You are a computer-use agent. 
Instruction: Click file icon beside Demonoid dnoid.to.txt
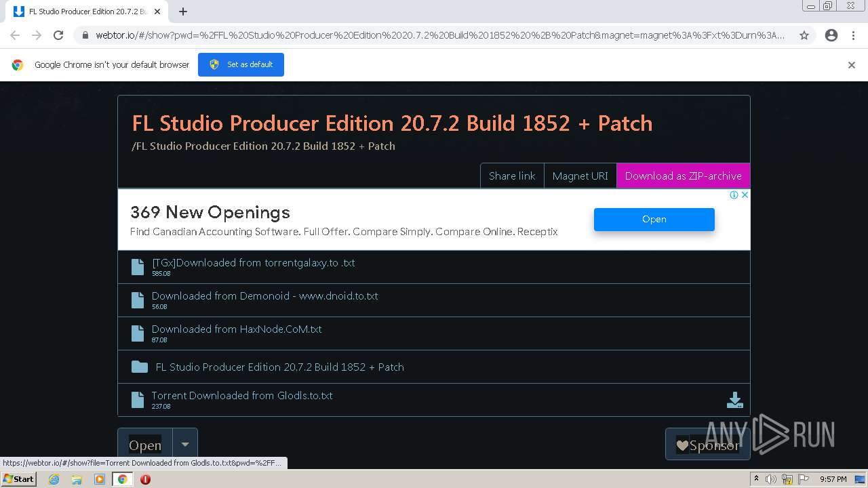138,300
